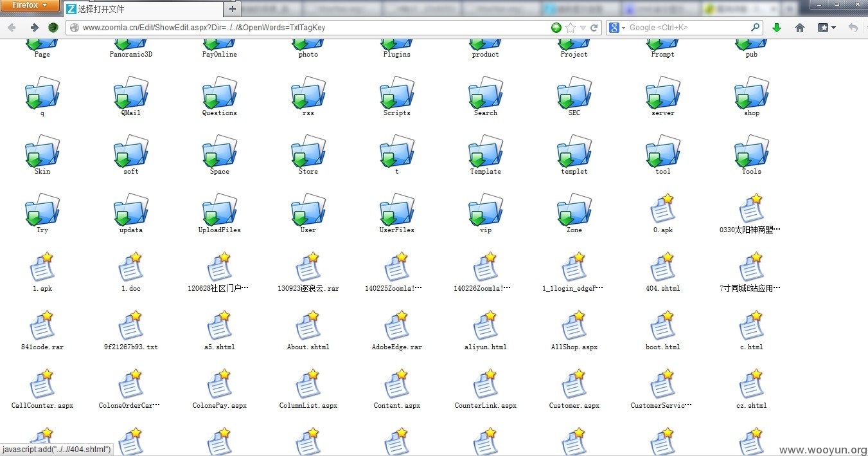Select the cz.shtml file icon

coord(751,384)
